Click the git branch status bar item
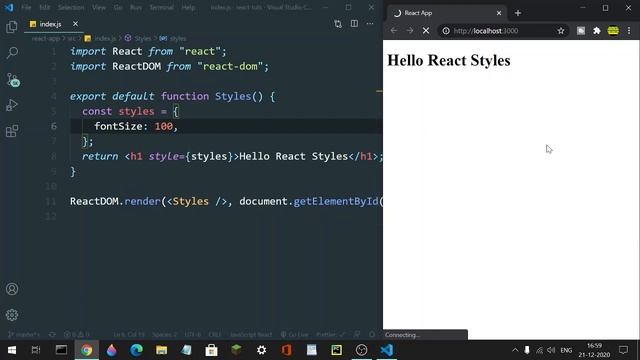The width and height of the screenshot is (640, 360). [x=24, y=335]
